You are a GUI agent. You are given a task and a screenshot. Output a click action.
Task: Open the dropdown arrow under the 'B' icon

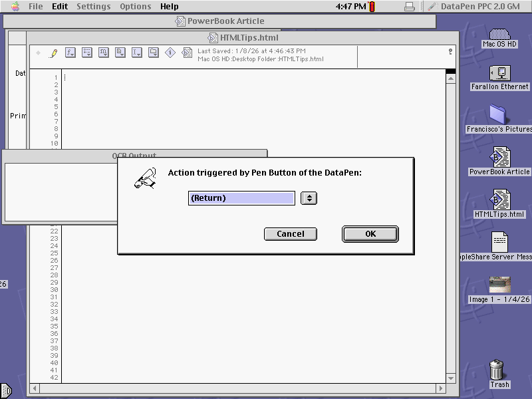tap(124, 56)
